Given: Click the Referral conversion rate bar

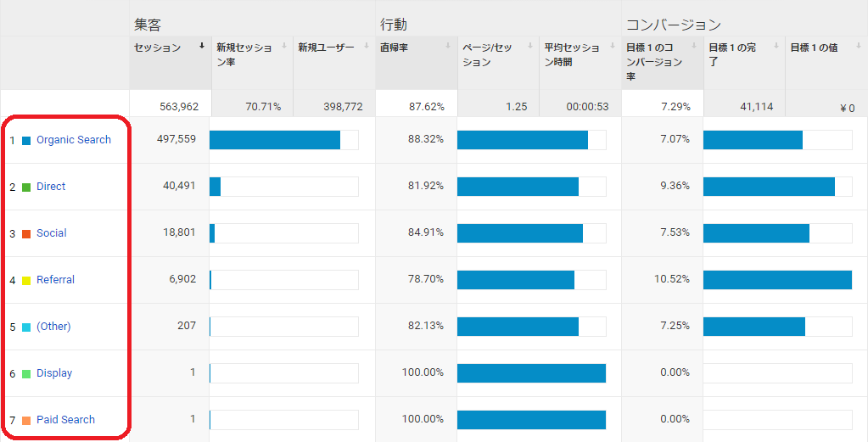Looking at the screenshot, I should tap(777, 280).
